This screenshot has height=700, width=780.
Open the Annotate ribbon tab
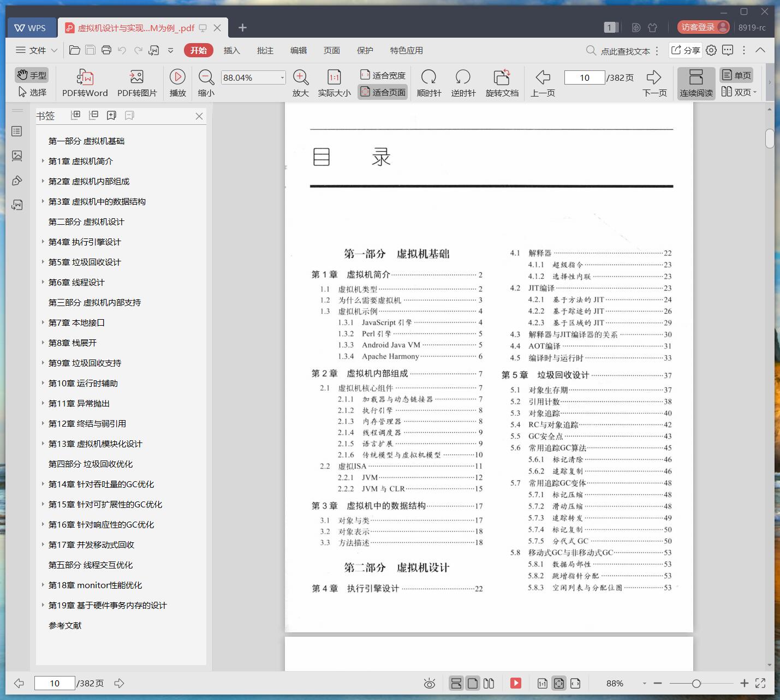[x=265, y=50]
